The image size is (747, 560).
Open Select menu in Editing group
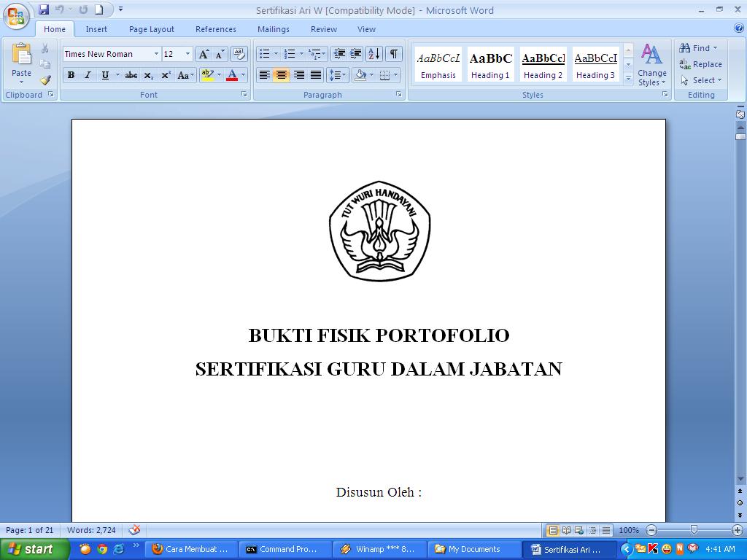click(701, 80)
